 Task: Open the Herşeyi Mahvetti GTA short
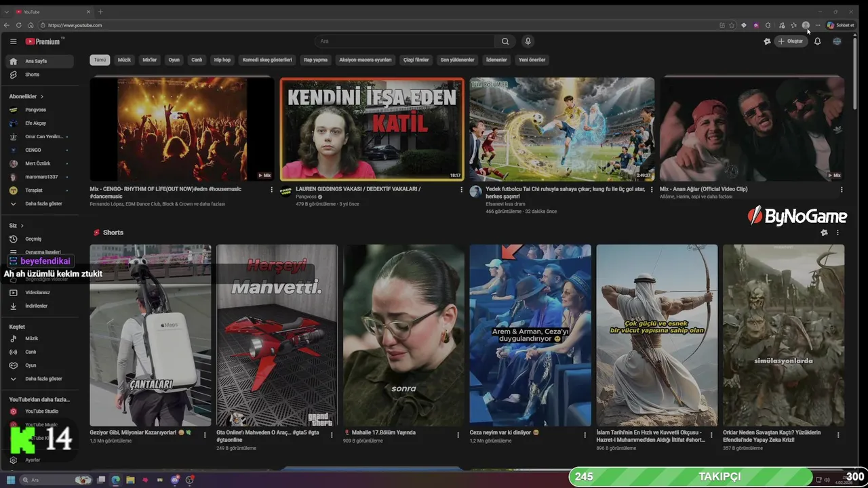point(277,335)
